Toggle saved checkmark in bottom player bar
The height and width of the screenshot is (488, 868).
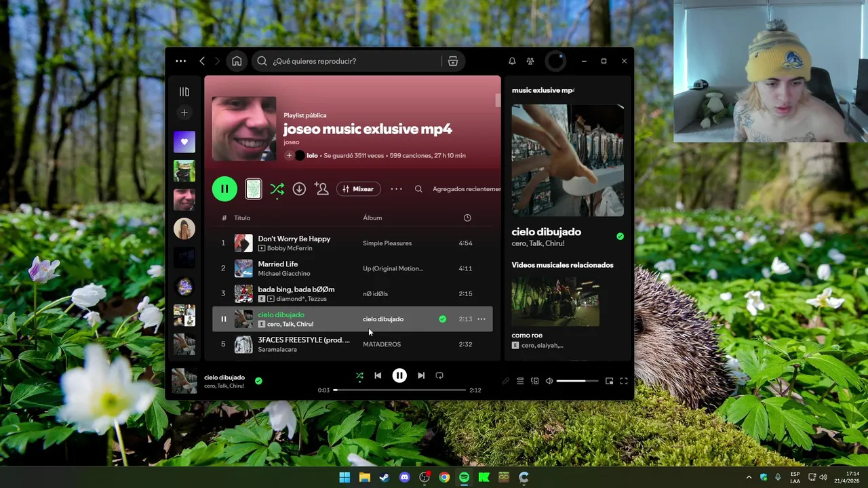tap(258, 381)
